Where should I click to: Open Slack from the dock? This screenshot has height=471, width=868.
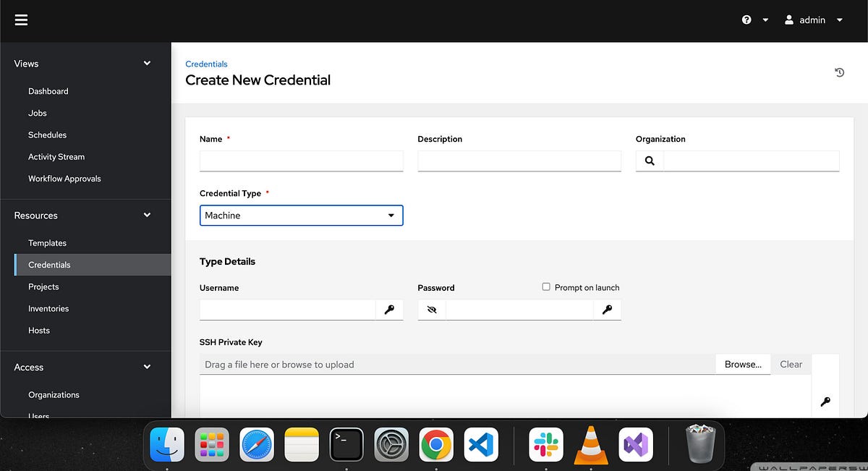tap(546, 444)
